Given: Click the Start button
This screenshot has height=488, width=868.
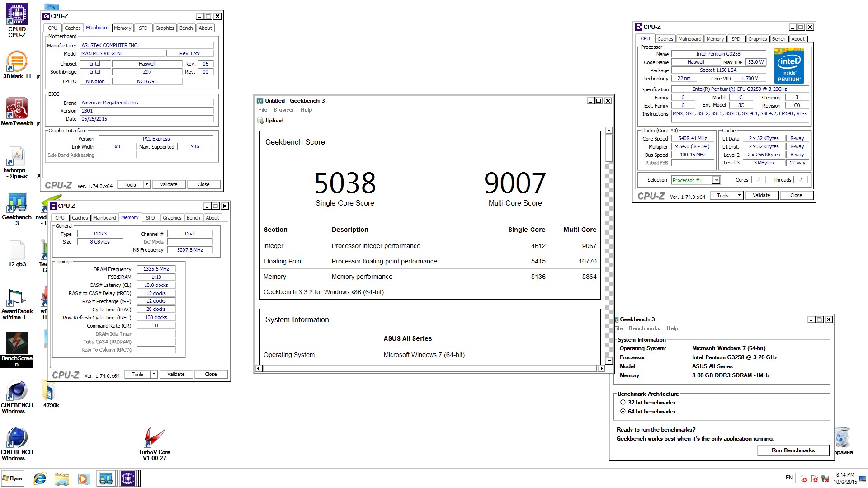Looking at the screenshot, I should tap(13, 479).
